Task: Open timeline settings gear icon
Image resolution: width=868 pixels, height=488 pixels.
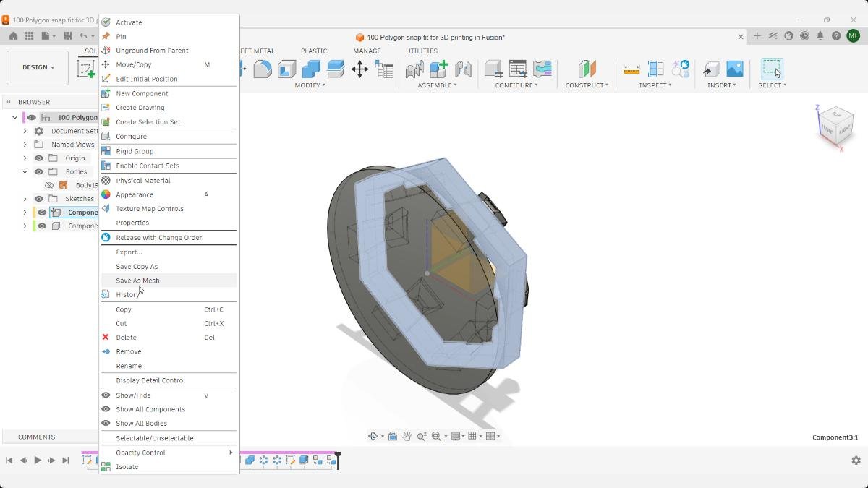Action: (x=856, y=460)
